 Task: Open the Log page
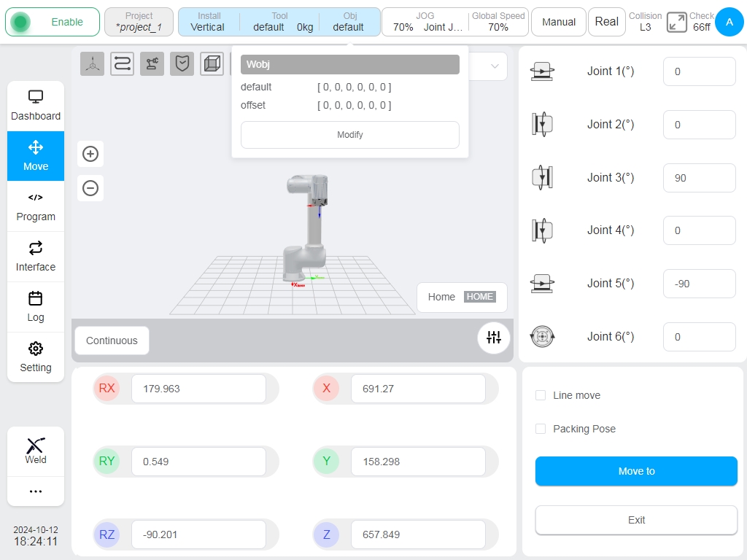[36, 307]
